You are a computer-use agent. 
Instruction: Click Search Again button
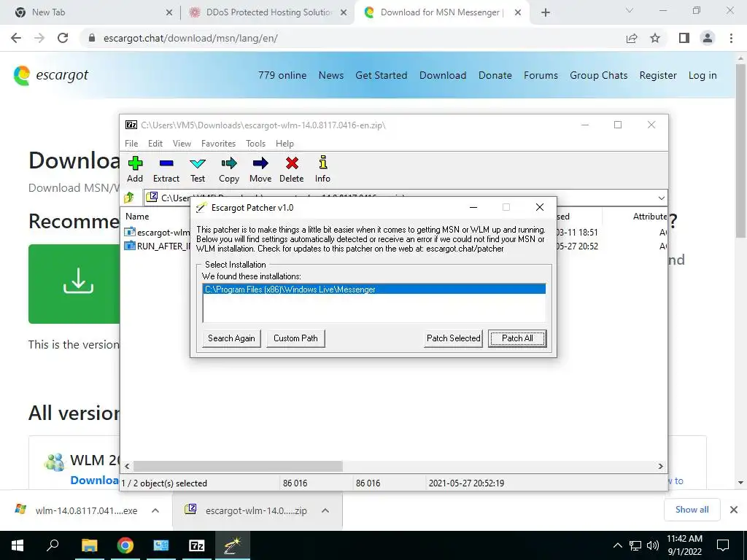231,338
